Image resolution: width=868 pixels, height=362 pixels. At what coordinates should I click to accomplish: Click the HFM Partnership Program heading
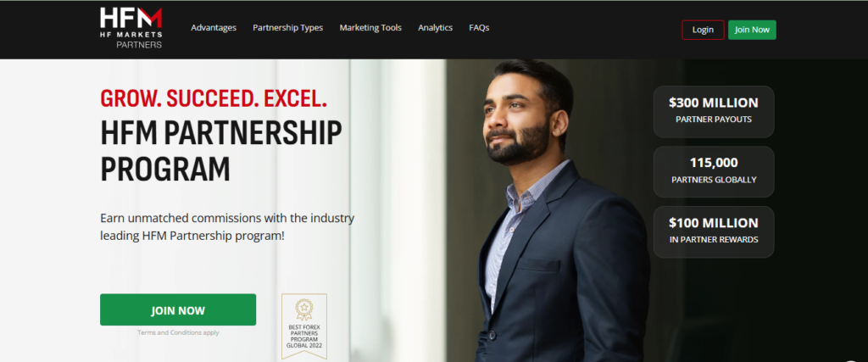pyautogui.click(x=221, y=151)
